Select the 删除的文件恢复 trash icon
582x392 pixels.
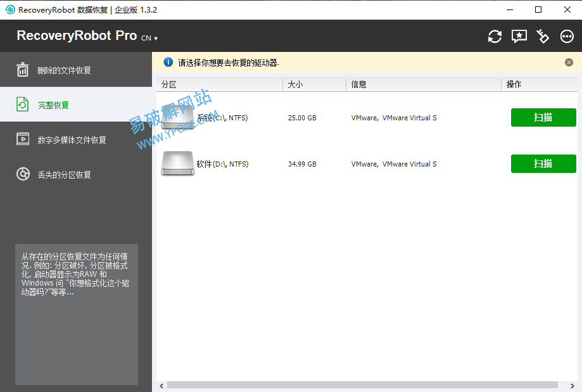[x=22, y=69]
